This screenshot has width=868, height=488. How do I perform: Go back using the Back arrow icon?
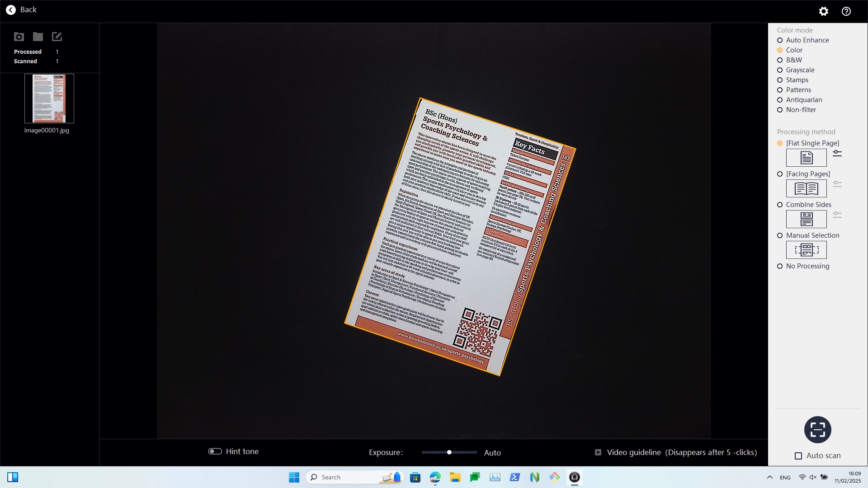coord(11,10)
